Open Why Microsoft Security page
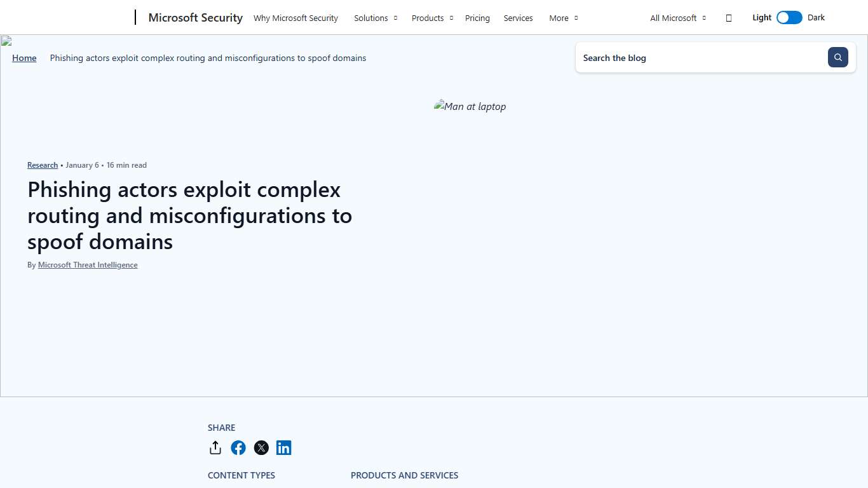The height and width of the screenshot is (488, 868). pos(295,18)
